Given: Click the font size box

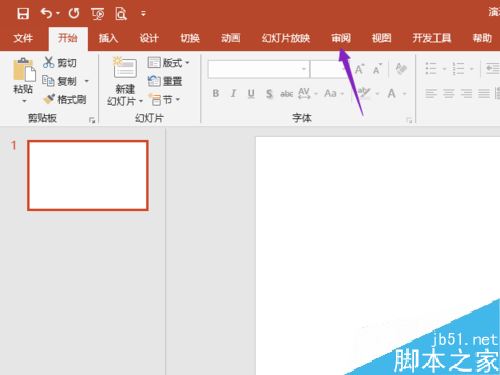Looking at the screenshot, I should (327, 69).
